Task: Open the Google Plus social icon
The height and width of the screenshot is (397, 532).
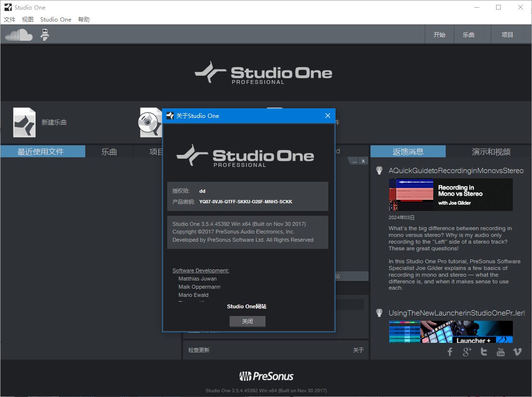Action: [467, 351]
